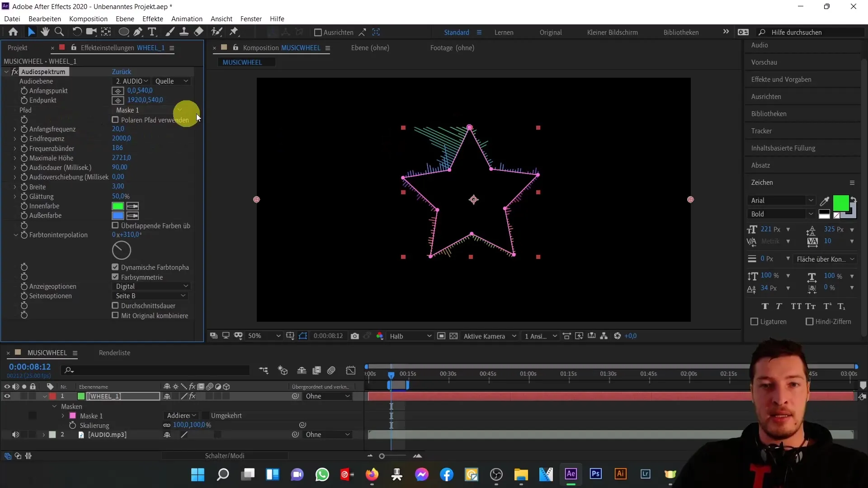This screenshot has width=868, height=488.
Task: Select the Clone Stamp tool
Action: [184, 32]
